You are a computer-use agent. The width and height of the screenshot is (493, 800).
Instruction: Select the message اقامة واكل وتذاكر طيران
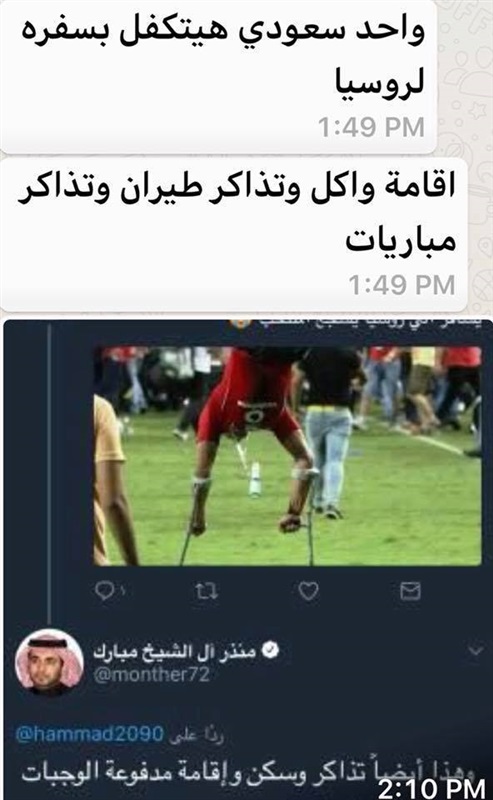(x=234, y=235)
